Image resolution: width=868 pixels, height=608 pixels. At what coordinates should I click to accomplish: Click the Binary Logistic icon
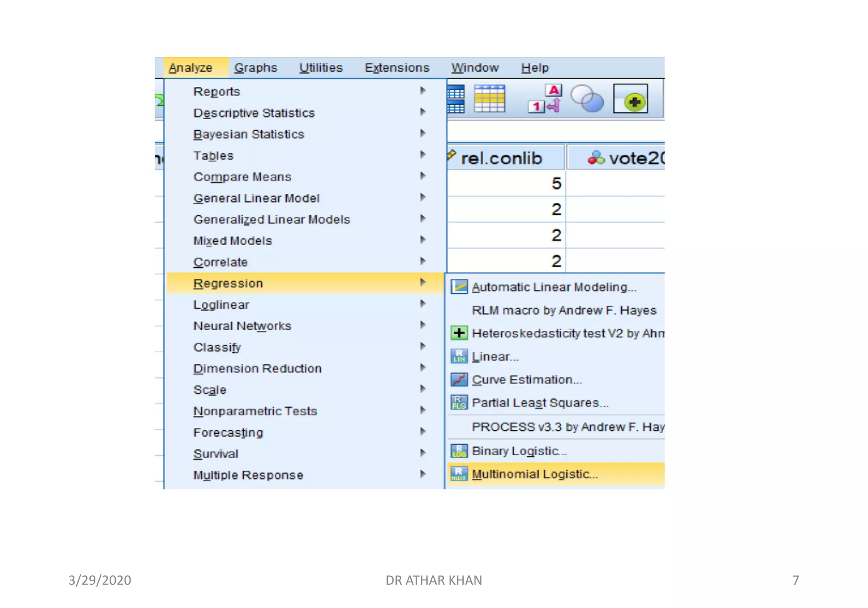coord(459,451)
